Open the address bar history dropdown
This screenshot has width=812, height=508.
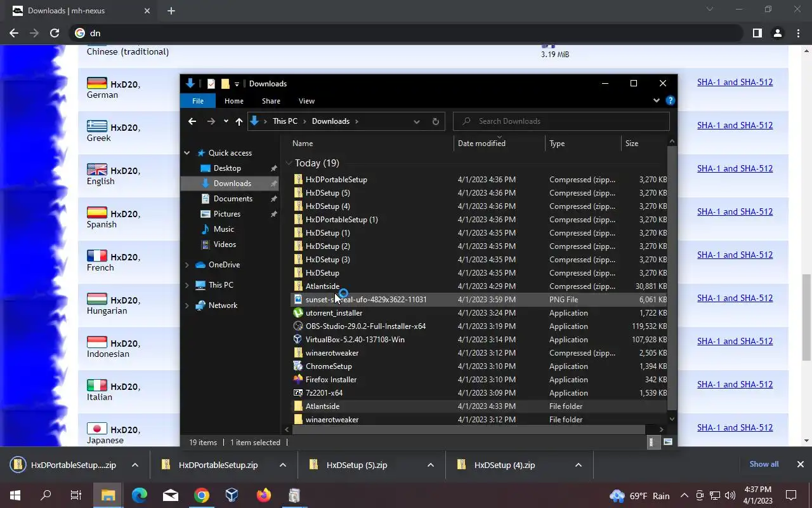click(x=416, y=121)
